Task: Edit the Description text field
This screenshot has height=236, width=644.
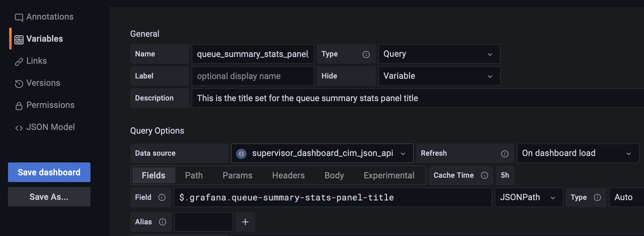Action: point(418,98)
